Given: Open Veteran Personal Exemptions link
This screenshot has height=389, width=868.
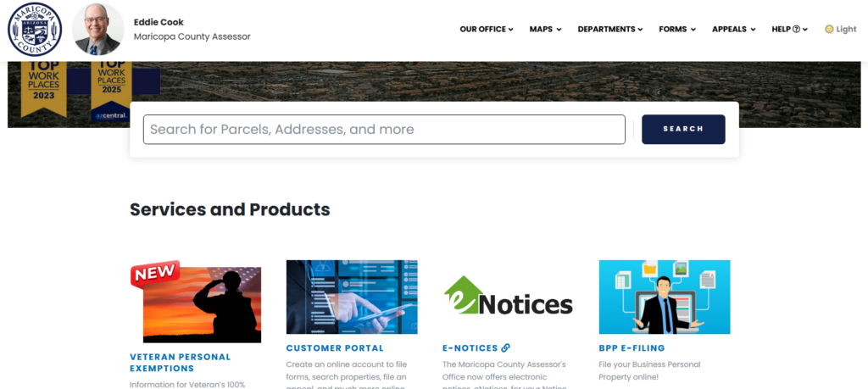Looking at the screenshot, I should click(180, 363).
